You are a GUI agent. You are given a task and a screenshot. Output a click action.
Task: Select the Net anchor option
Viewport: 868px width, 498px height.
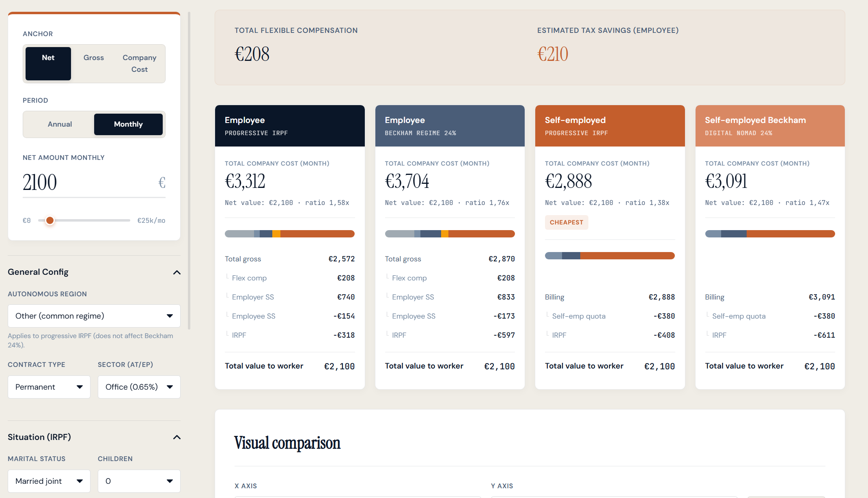point(48,64)
